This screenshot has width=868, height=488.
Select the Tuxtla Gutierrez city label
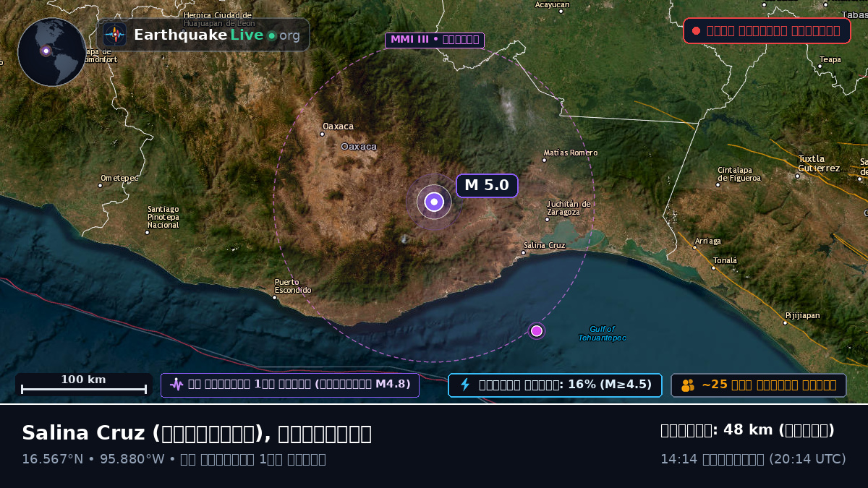820,163
